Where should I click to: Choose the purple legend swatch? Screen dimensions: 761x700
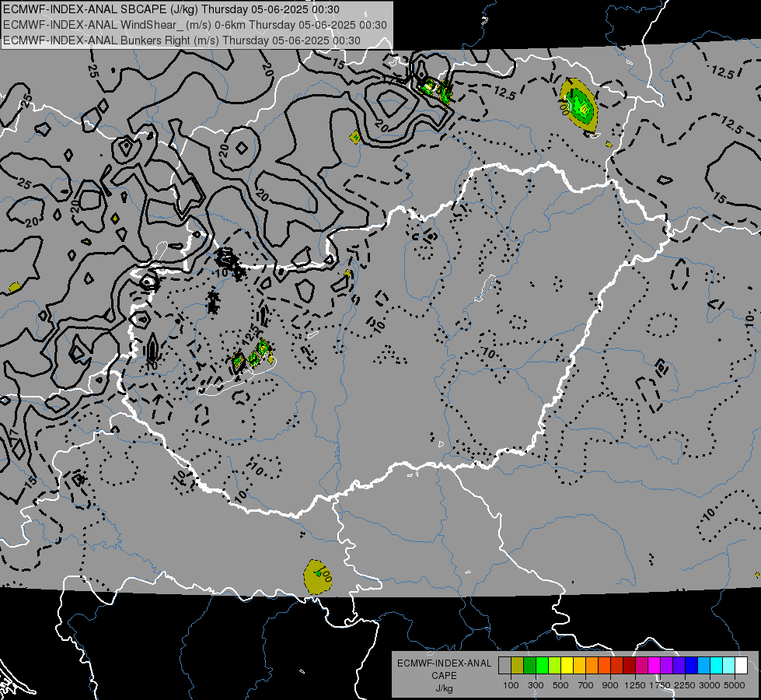point(667,666)
